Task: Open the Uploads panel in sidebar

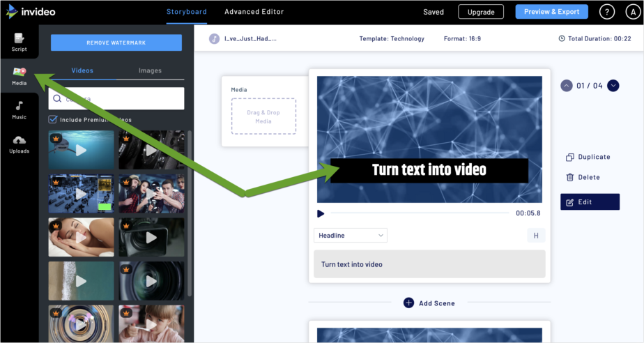Action: [x=19, y=144]
